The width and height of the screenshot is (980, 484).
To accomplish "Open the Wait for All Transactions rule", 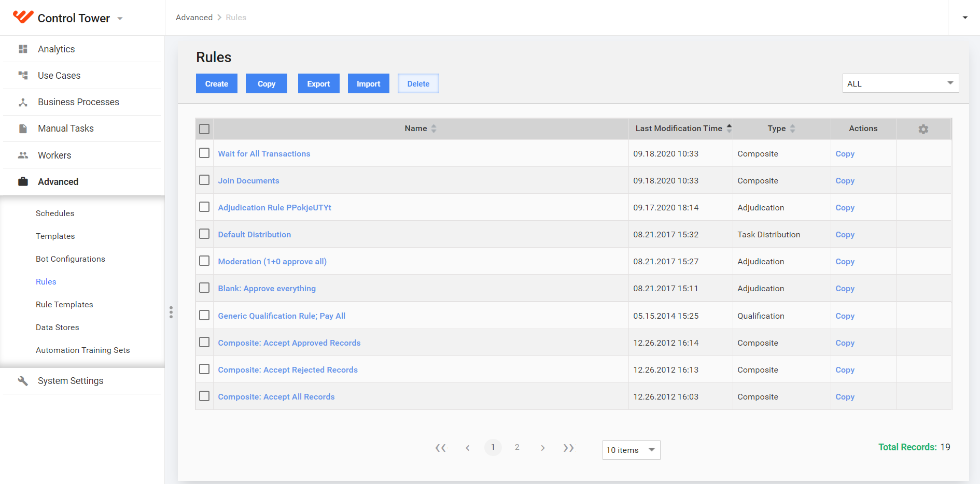I will click(264, 154).
